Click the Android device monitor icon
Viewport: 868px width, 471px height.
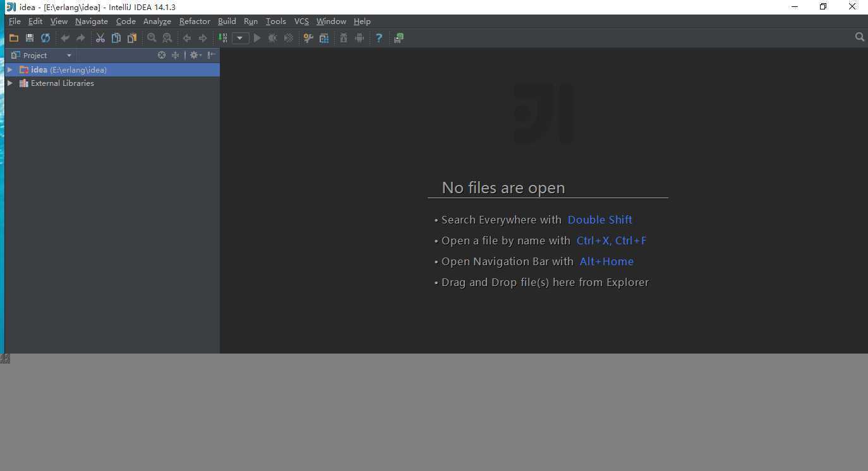(x=359, y=38)
